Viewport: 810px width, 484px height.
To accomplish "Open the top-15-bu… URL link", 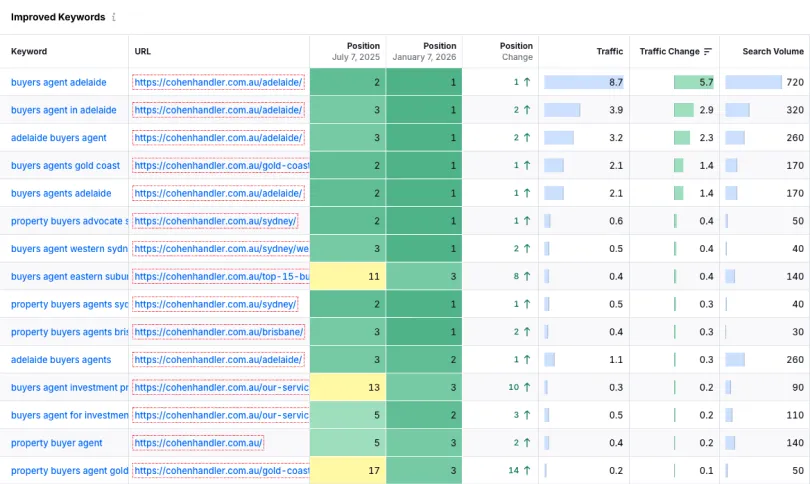I will coord(221,276).
